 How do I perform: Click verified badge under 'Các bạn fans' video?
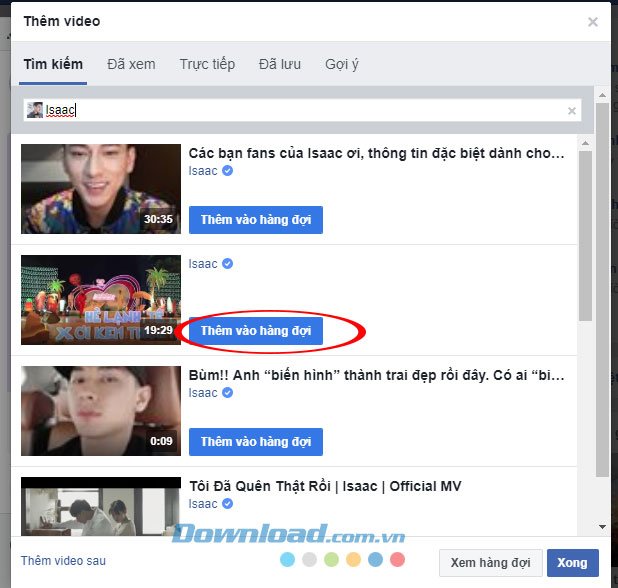227,171
